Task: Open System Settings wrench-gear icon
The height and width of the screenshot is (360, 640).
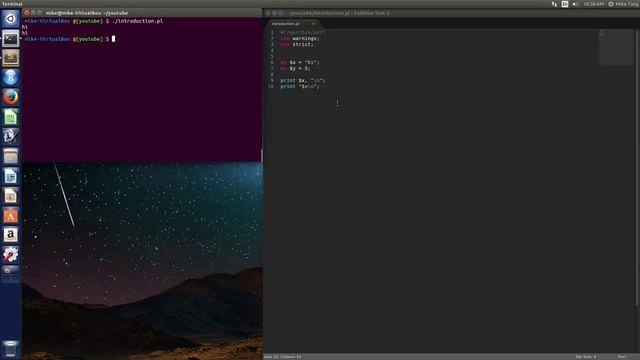Action: (11, 254)
